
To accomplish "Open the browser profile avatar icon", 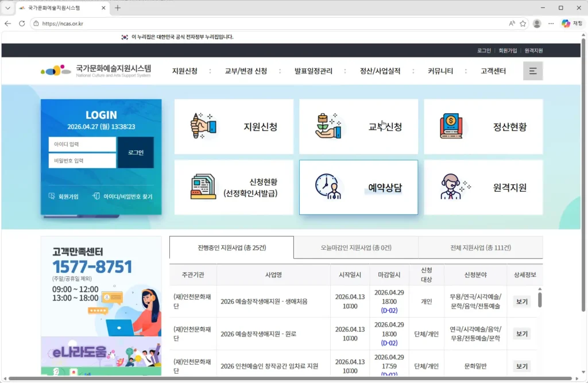I will coord(537,24).
